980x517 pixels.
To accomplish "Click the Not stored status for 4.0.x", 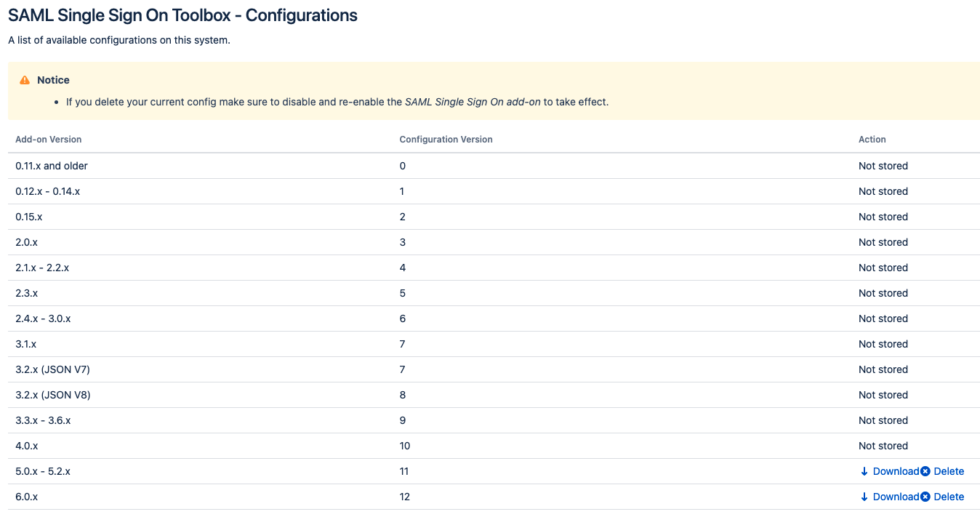I will click(883, 446).
